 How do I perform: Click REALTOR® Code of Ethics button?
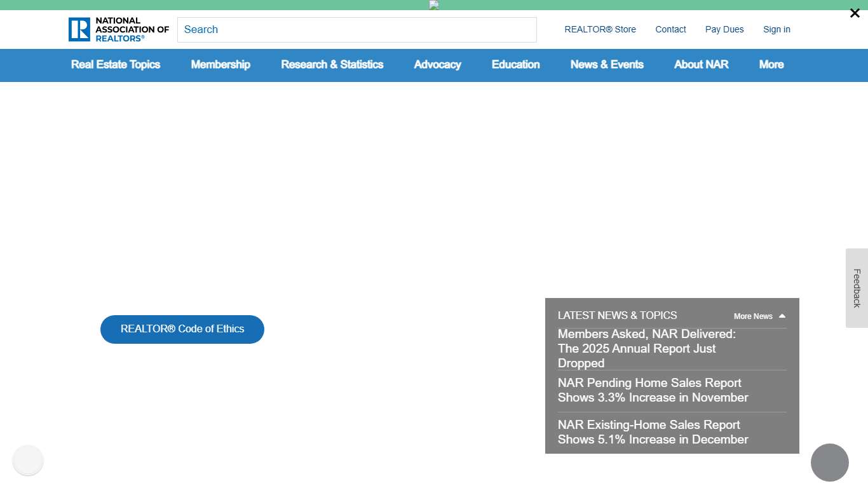coord(182,329)
